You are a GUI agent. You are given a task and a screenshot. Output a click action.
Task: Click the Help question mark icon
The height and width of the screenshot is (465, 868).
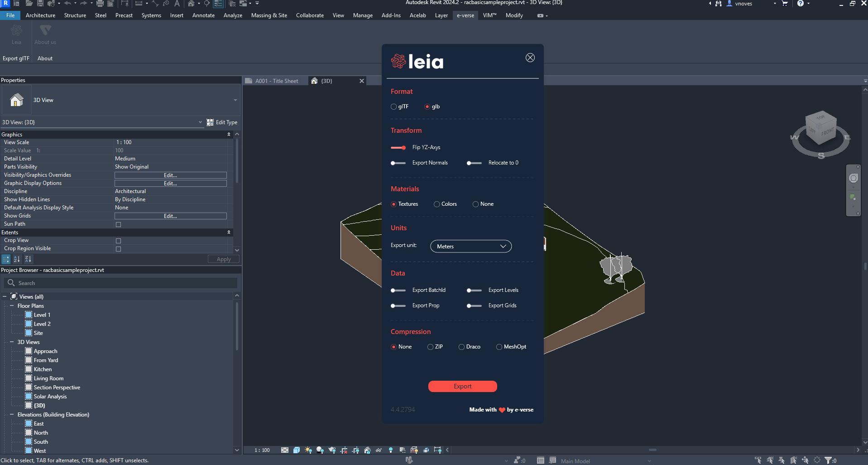800,4
